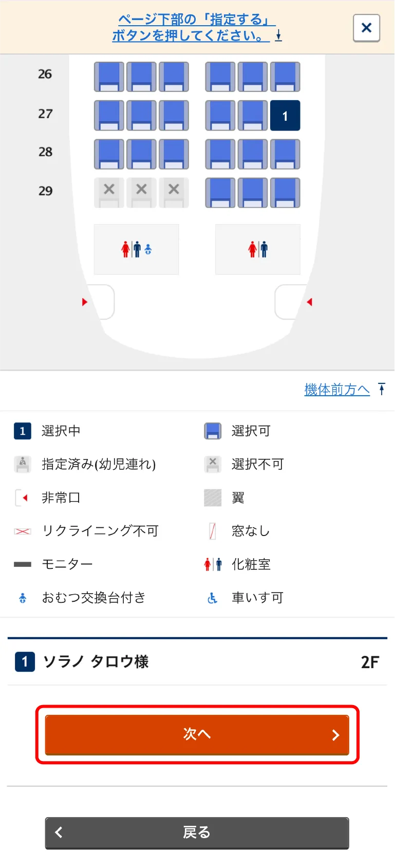Open the 機体前方へ link
Viewport: 395px width, 868px height.
(337, 390)
